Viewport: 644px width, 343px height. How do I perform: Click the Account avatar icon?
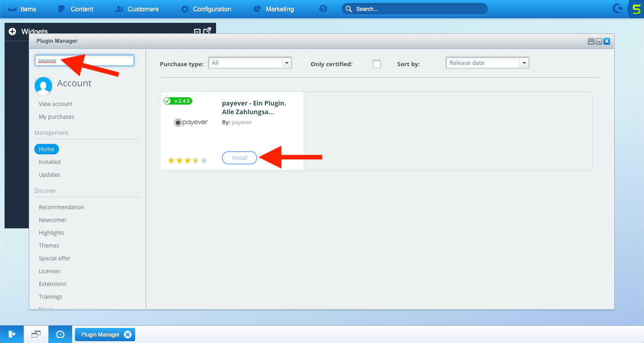[43, 85]
